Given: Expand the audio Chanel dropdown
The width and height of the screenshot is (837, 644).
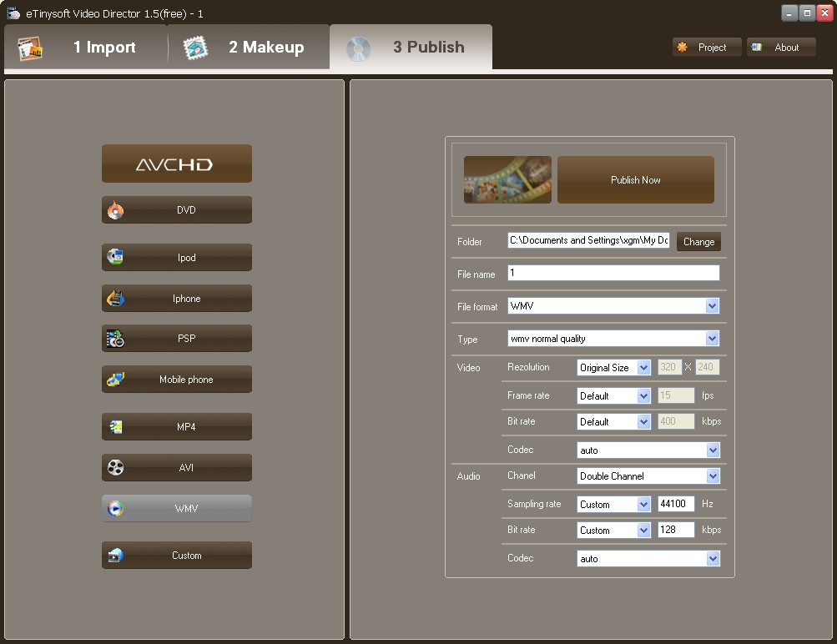Looking at the screenshot, I should [712, 476].
